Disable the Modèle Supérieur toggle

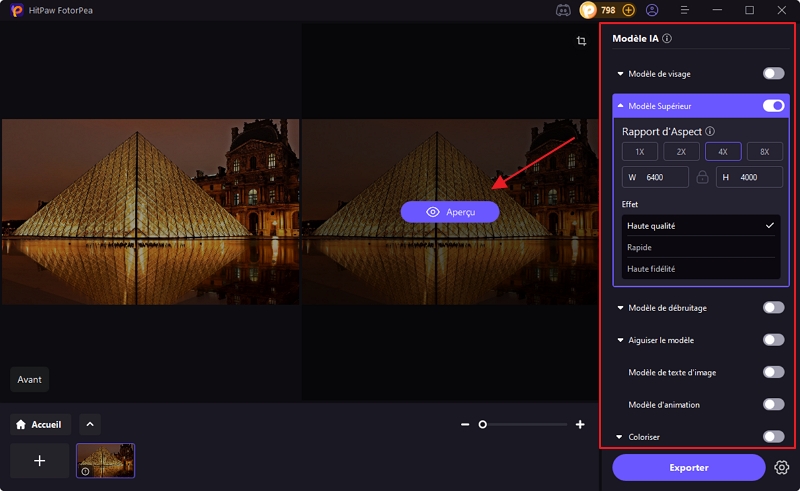773,105
